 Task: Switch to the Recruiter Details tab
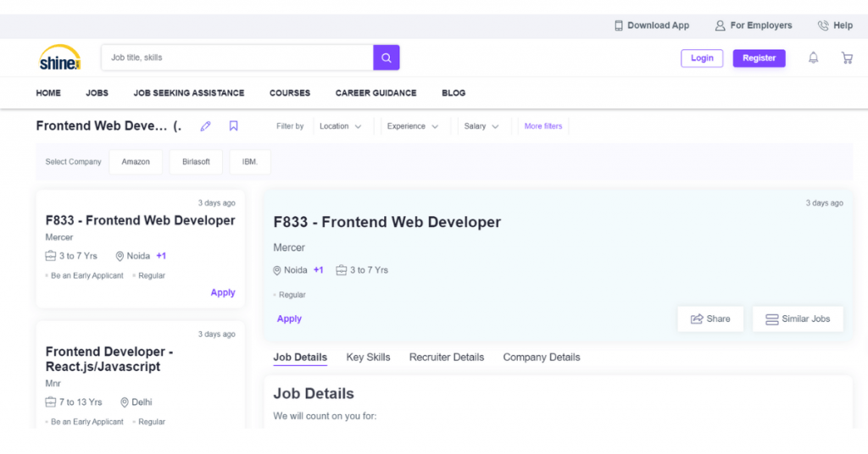click(x=446, y=357)
